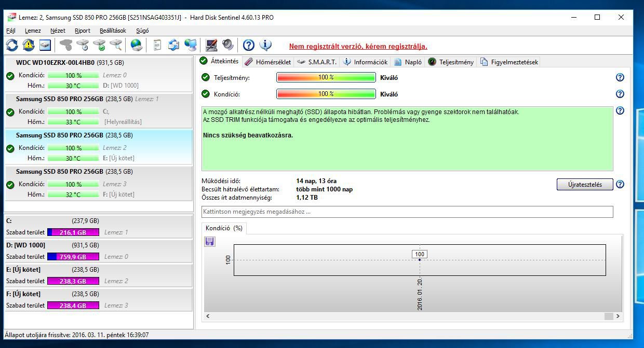This screenshot has width=644, height=348.
Task: Click green check icon of WDC WD10EZRX disk
Action: click(10, 76)
